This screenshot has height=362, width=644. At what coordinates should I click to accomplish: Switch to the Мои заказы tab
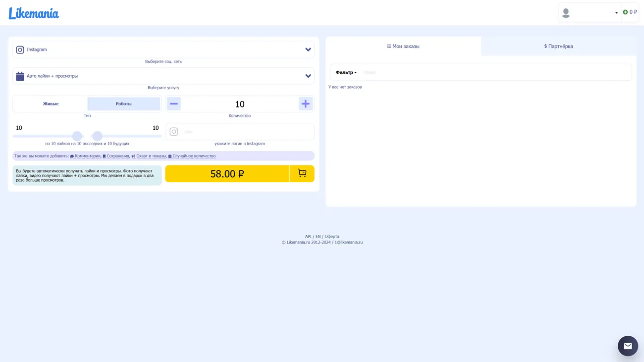click(x=403, y=47)
